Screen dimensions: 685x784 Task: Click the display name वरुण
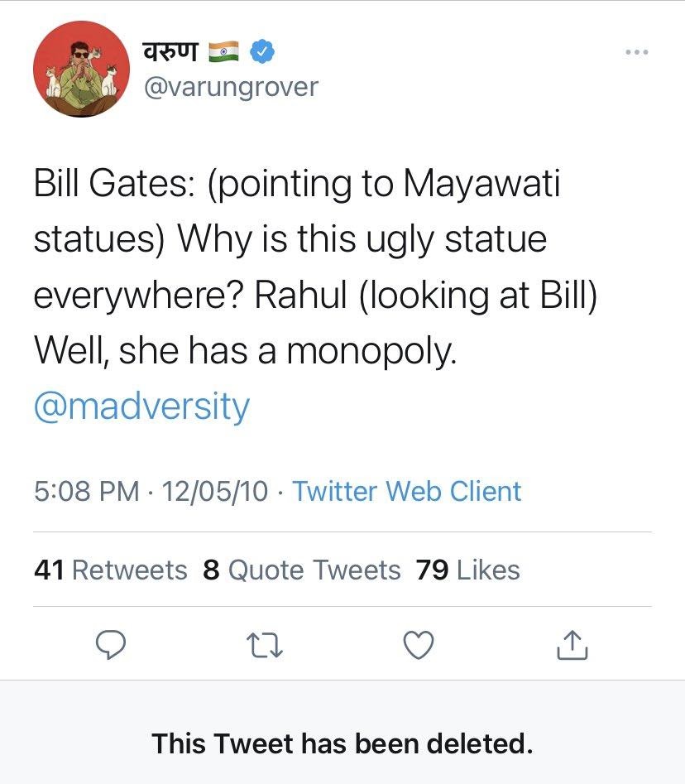coord(170,52)
